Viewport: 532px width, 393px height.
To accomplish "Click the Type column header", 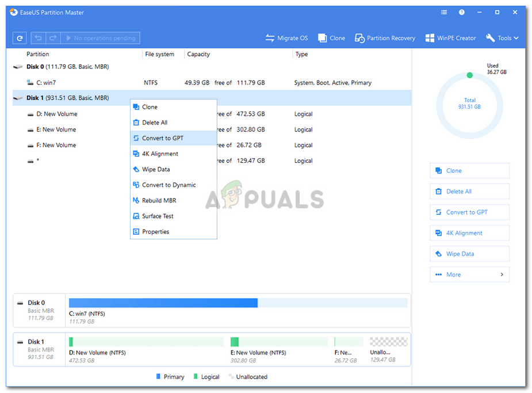I will click(301, 54).
